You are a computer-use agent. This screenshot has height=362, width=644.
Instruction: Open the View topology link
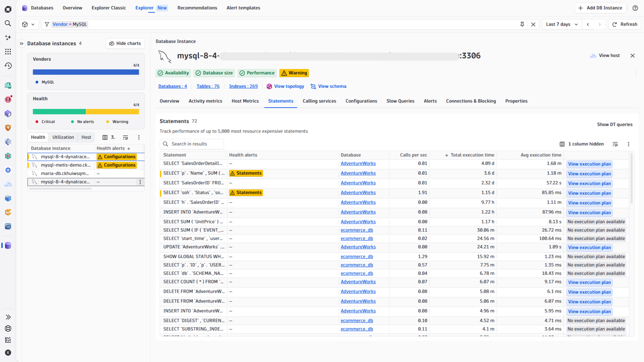[285, 86]
